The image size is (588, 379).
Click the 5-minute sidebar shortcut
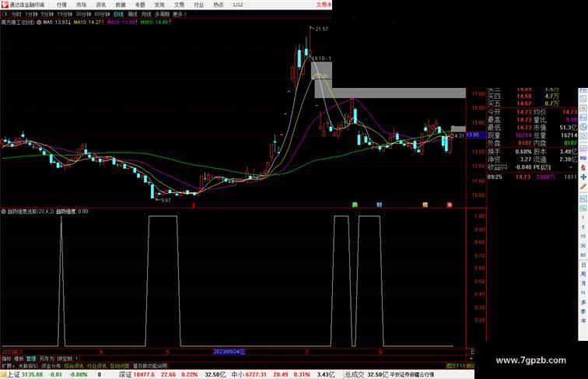coord(583,227)
